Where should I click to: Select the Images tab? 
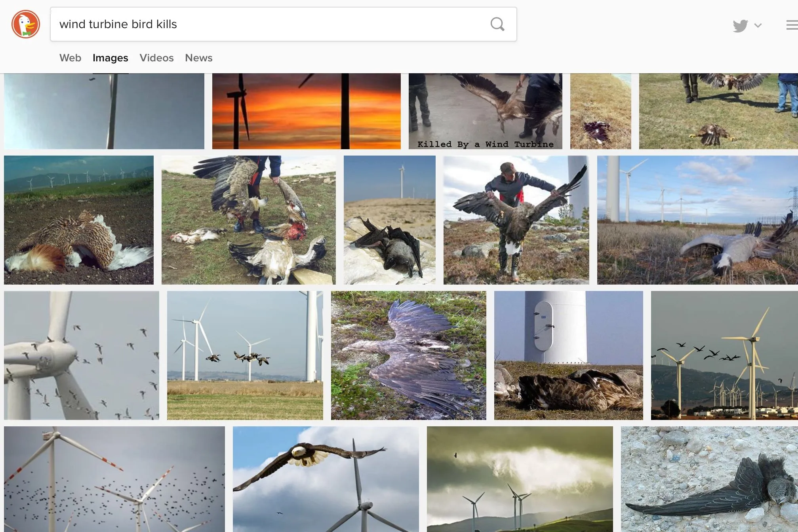tap(110, 58)
